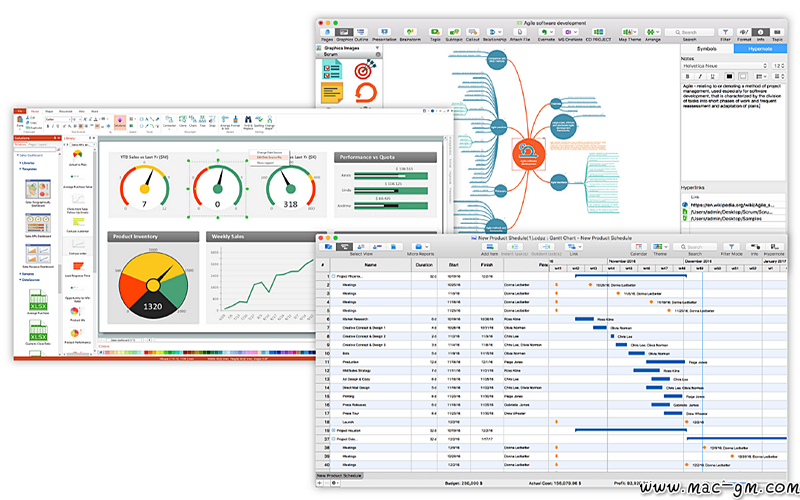
Task: Open View ribbon tab in diagram window
Action: pyautogui.click(x=82, y=111)
